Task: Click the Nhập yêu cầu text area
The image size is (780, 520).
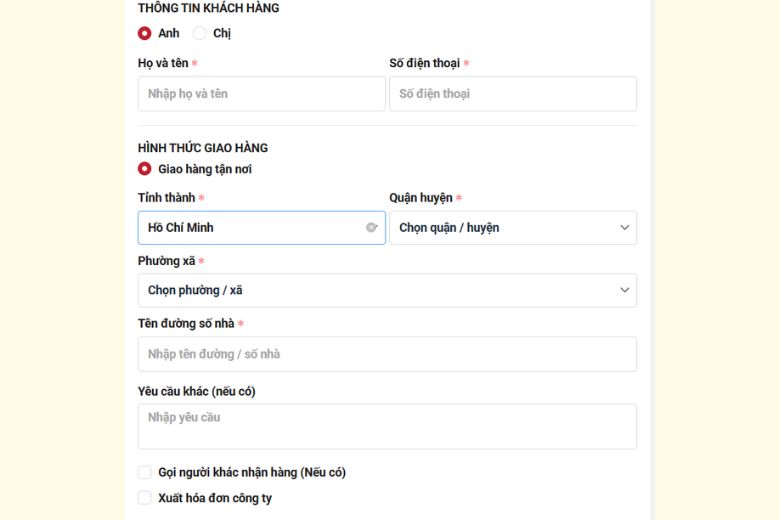Action: [387, 426]
